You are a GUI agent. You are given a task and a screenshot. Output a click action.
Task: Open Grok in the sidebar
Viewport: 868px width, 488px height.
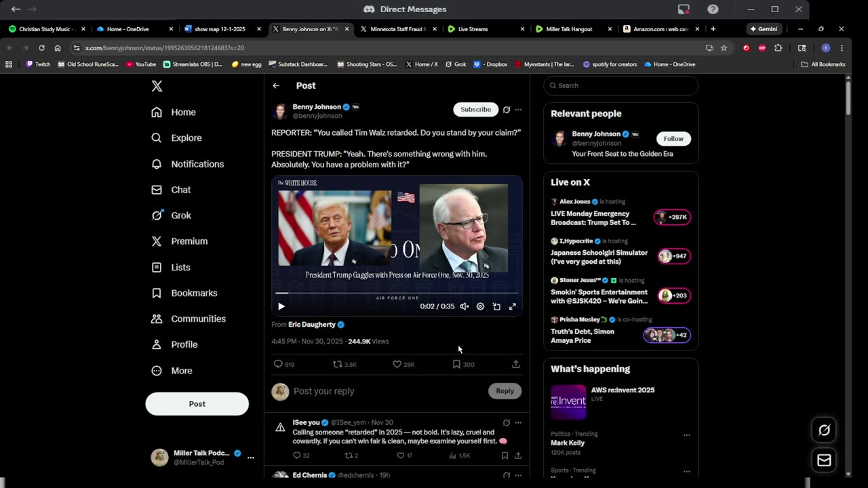coord(171,216)
